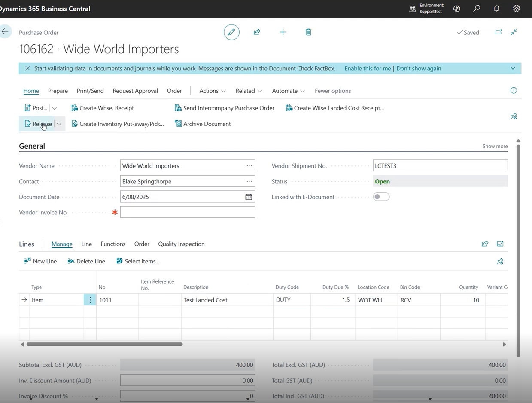Open the search magnifier icon
Image resolution: width=532 pixels, height=403 pixels.
477,9
